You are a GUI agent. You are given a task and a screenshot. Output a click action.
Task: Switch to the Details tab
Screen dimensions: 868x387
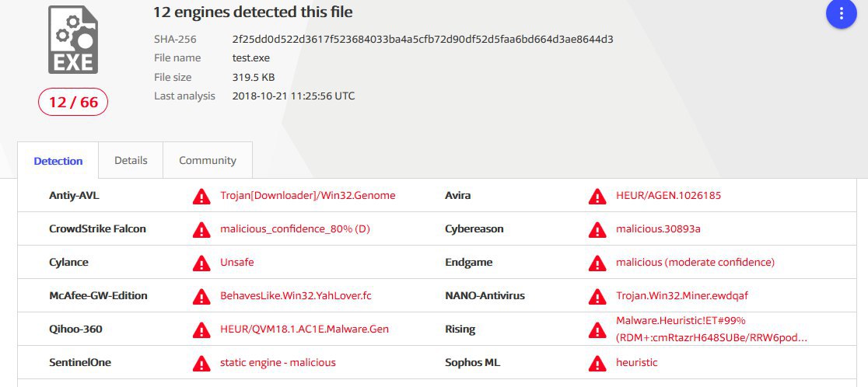tap(131, 160)
